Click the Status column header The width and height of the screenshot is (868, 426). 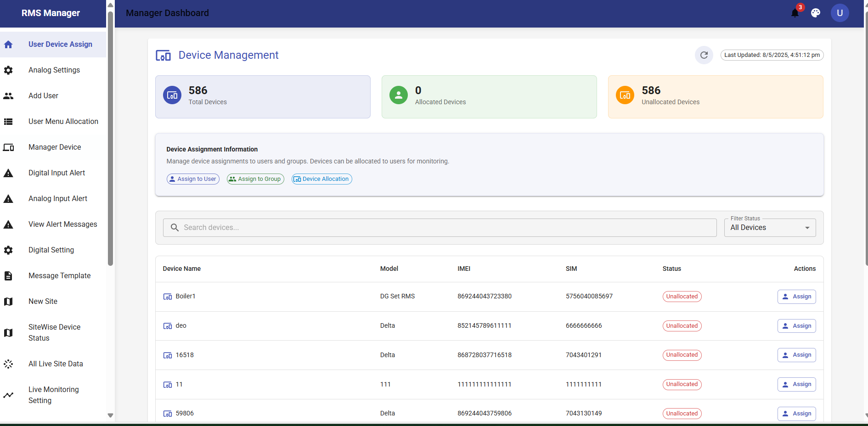(672, 269)
